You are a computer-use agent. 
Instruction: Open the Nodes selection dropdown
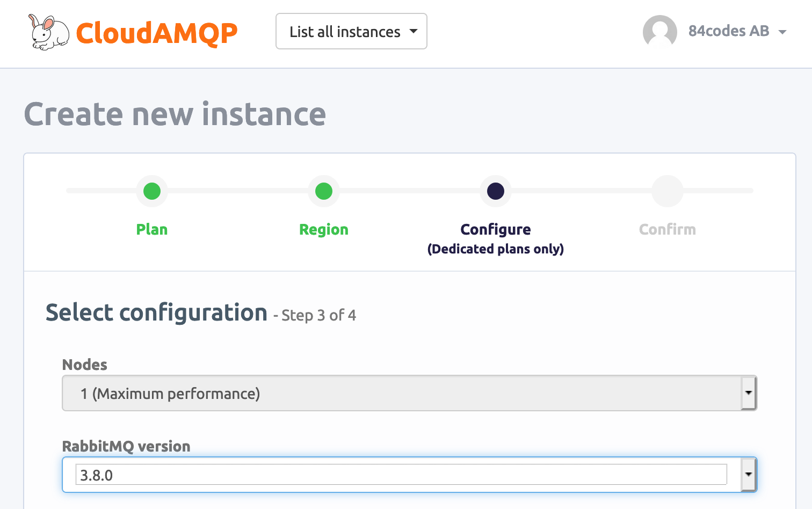[410, 394]
